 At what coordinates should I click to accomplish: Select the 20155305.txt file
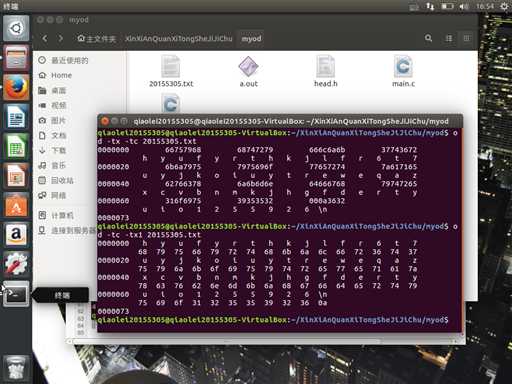[x=171, y=72]
